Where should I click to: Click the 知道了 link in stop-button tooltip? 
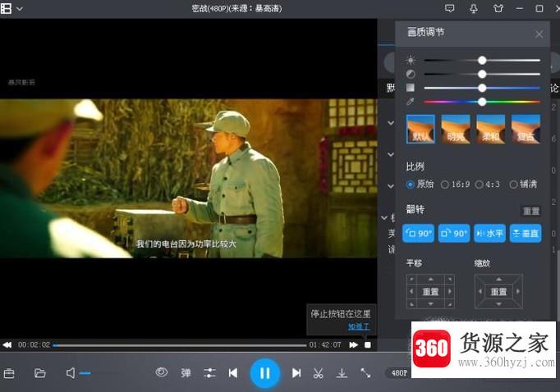point(359,326)
